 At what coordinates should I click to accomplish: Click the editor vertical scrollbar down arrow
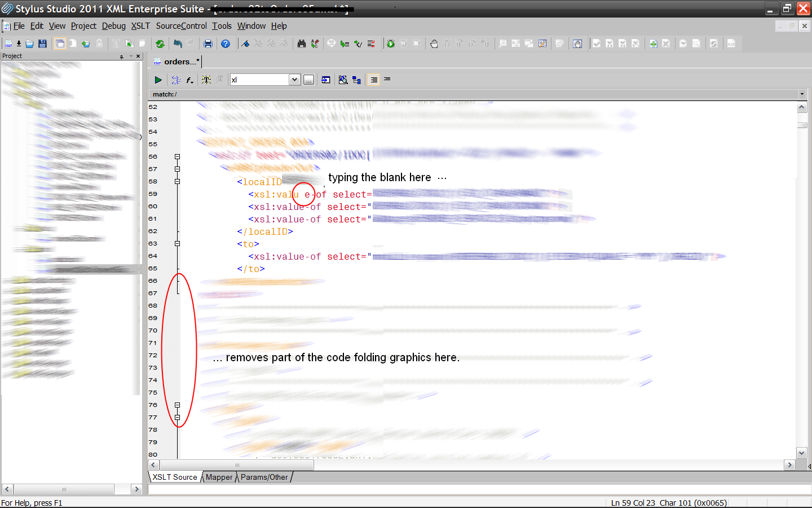pyautogui.click(x=802, y=453)
